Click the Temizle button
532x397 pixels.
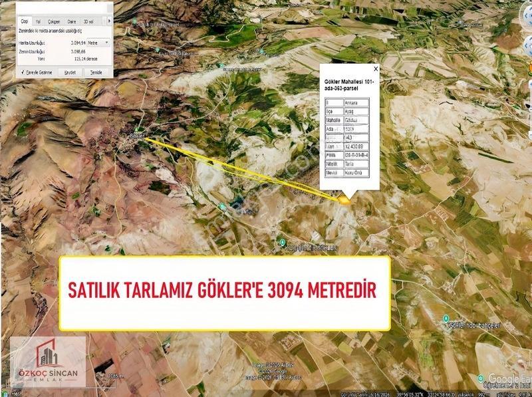96,72
